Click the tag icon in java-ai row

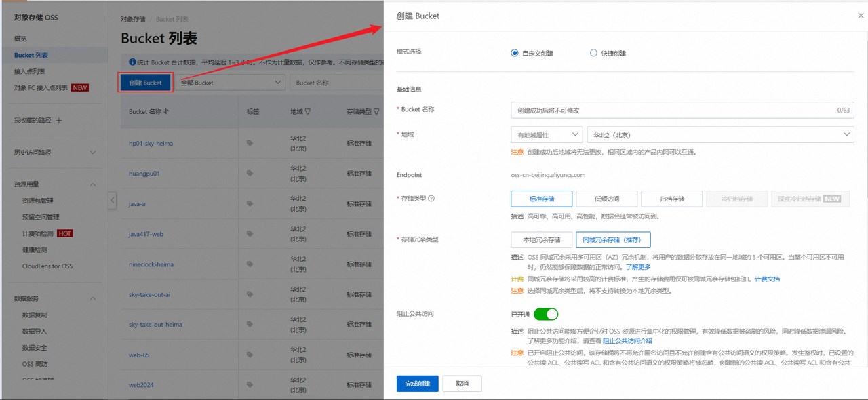(x=250, y=204)
